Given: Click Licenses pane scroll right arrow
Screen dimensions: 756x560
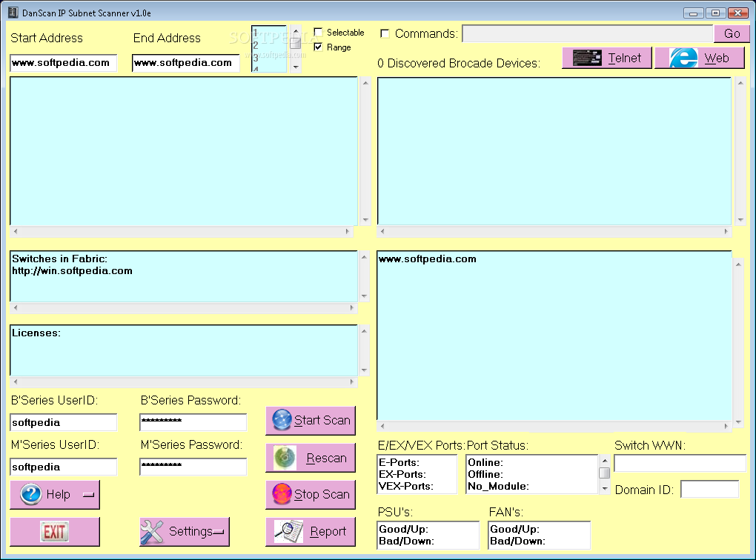Looking at the screenshot, I should pos(351,381).
